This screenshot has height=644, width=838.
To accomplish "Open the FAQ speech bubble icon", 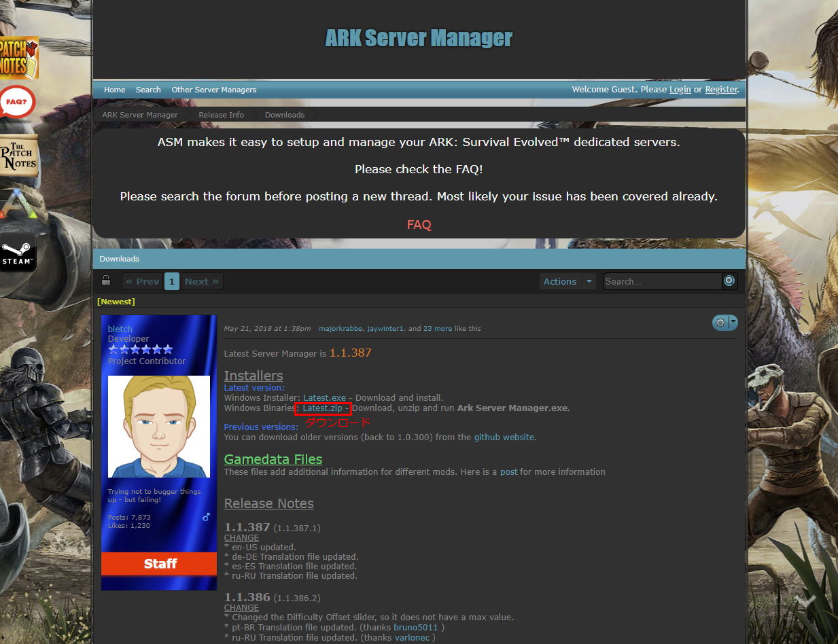I will pos(17,102).
